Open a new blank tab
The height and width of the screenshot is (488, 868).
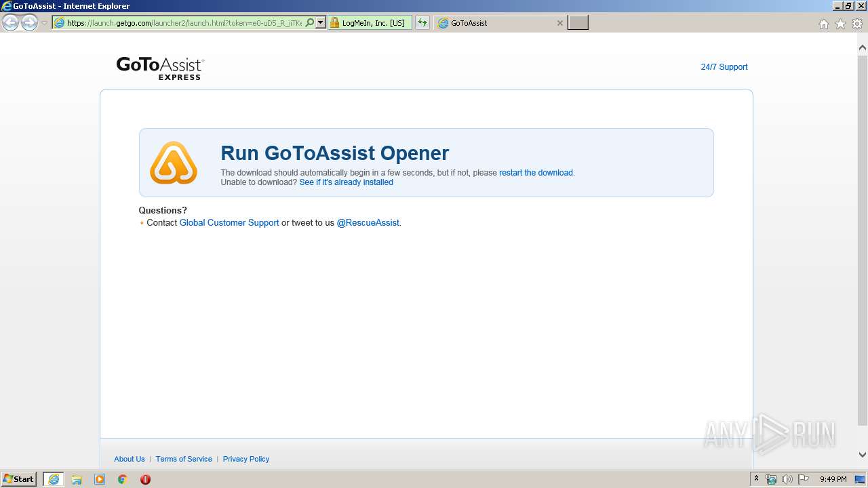point(578,23)
